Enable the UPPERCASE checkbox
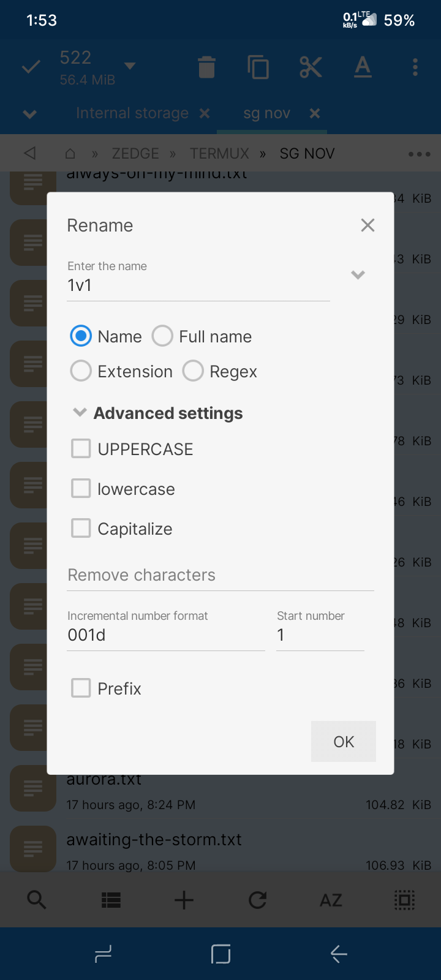The image size is (441, 980). tap(81, 449)
